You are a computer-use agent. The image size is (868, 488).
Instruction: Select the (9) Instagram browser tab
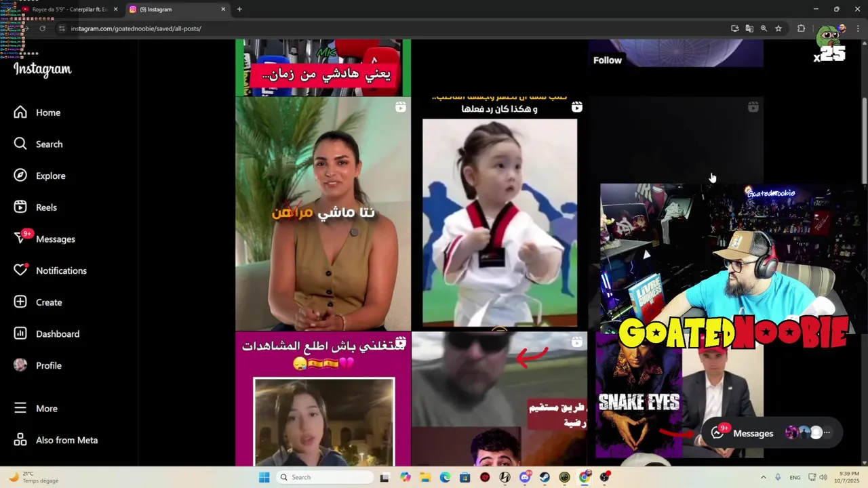[x=178, y=9]
